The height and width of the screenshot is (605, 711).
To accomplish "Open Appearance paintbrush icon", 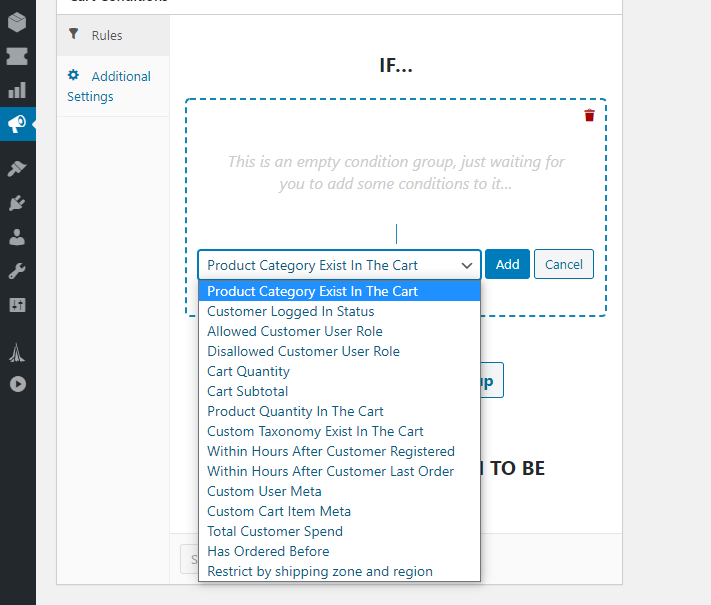I will (17, 169).
